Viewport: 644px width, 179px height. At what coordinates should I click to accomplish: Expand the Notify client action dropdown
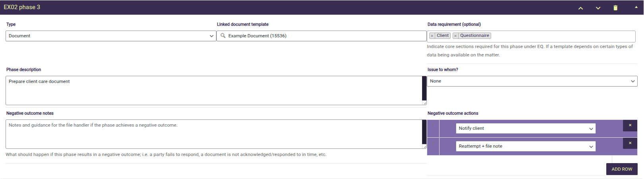point(525,129)
